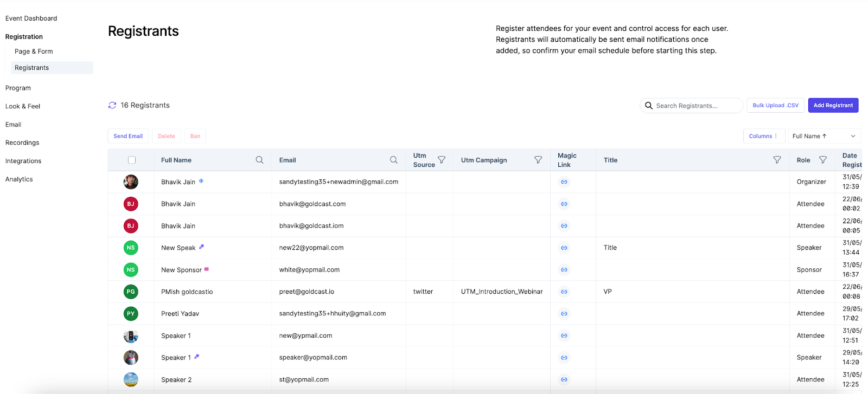Click the name PMish goldcastio

187,292
